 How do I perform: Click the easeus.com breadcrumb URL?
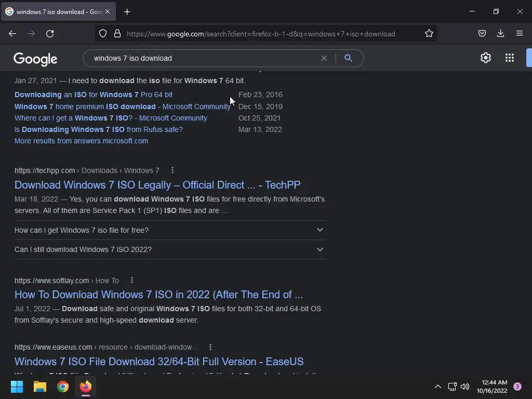click(105, 347)
